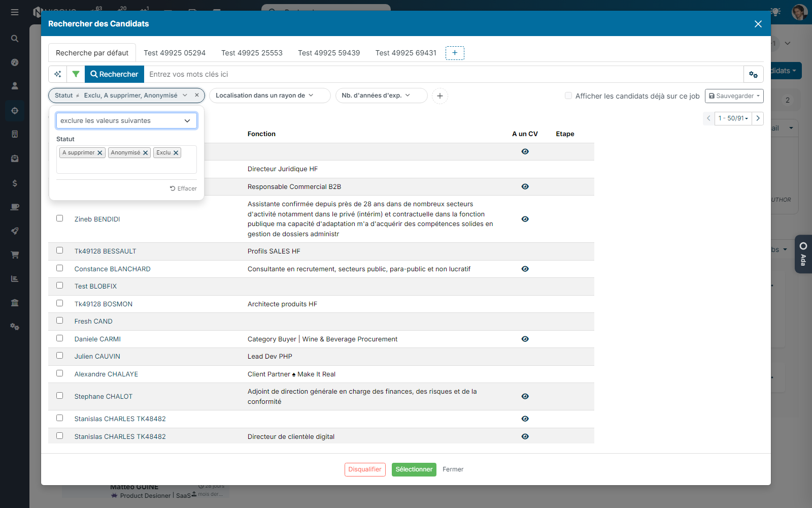This screenshot has width=812, height=508.
Task: Toggle the green filter funnel icon
Action: tap(76, 74)
